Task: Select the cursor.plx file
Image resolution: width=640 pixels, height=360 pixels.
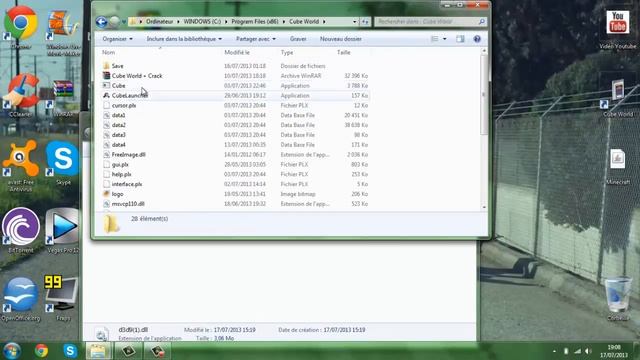Action: (124, 105)
